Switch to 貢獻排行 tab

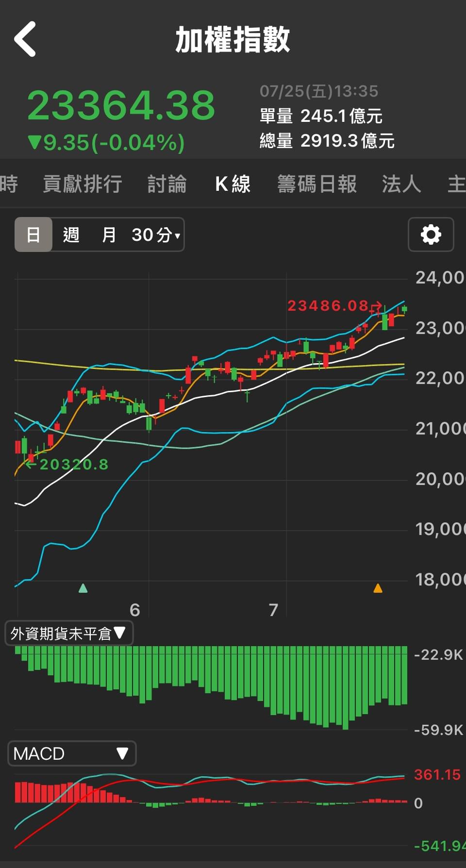[82, 184]
